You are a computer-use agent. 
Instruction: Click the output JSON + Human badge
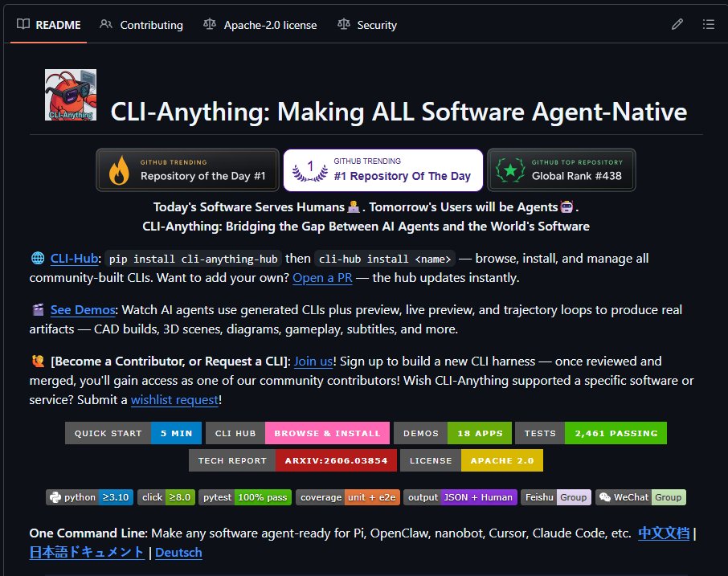(460, 497)
